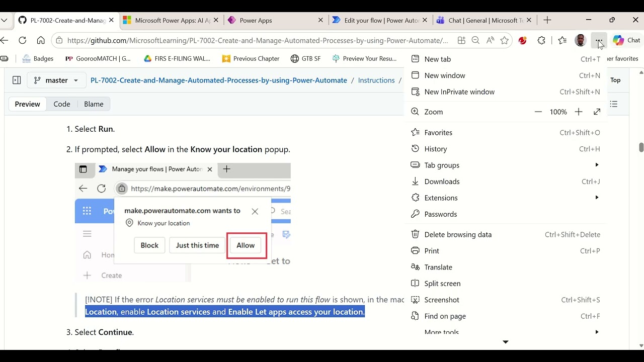The width and height of the screenshot is (644, 362).
Task: Select Screenshot from the menu
Action: [505, 300]
